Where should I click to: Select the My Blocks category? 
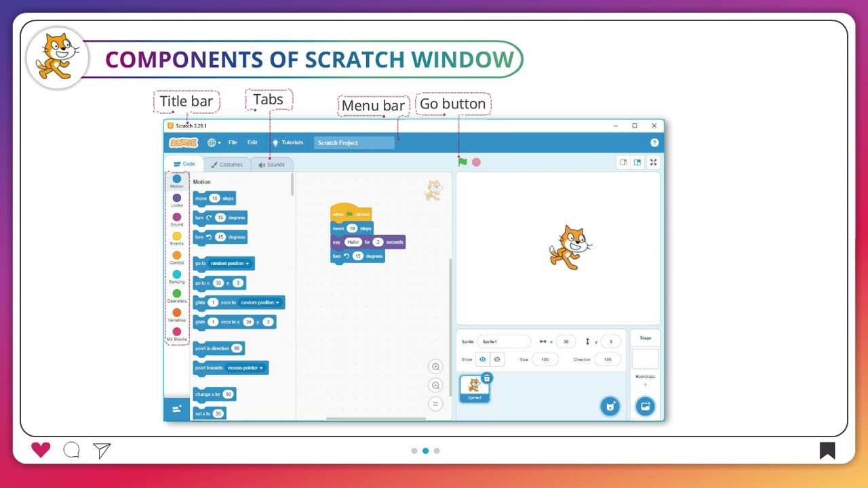coord(176,334)
